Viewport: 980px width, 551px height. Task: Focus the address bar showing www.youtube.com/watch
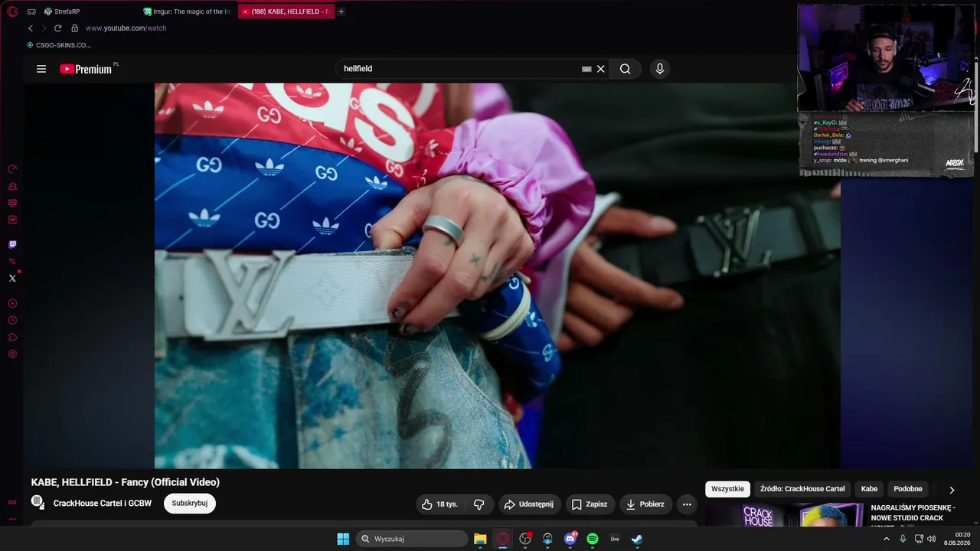(126, 28)
